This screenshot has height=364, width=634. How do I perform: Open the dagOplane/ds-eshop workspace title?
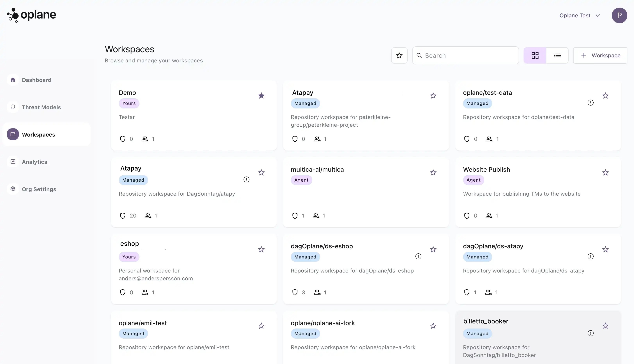(x=322, y=246)
